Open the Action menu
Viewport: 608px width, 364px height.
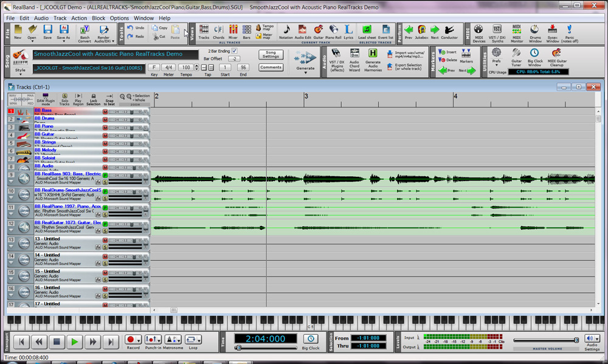click(78, 18)
